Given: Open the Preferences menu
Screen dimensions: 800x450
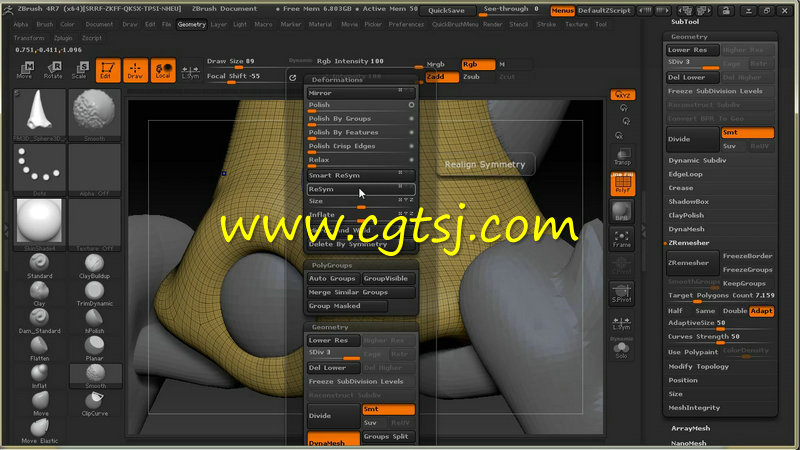Looking at the screenshot, I should tap(406, 24).
